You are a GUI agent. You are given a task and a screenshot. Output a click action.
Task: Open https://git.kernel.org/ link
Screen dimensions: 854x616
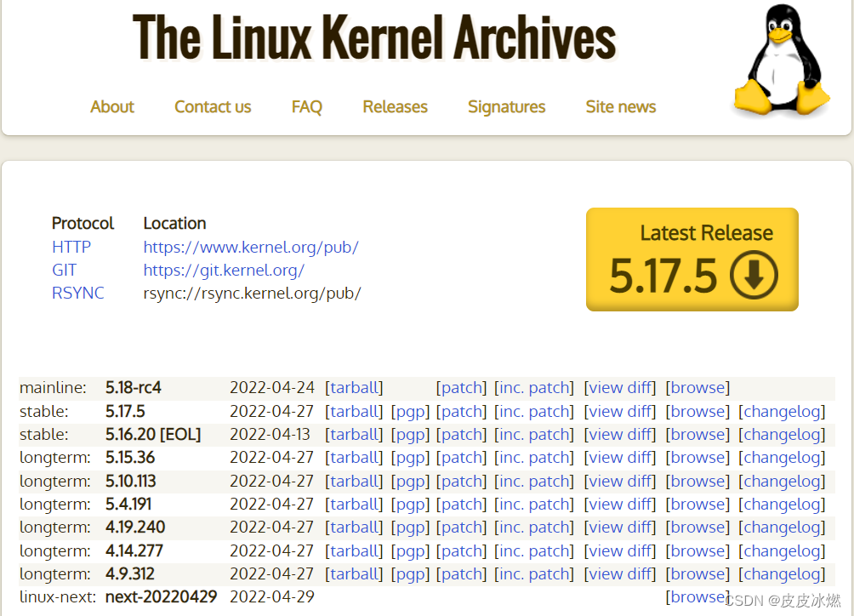click(224, 271)
